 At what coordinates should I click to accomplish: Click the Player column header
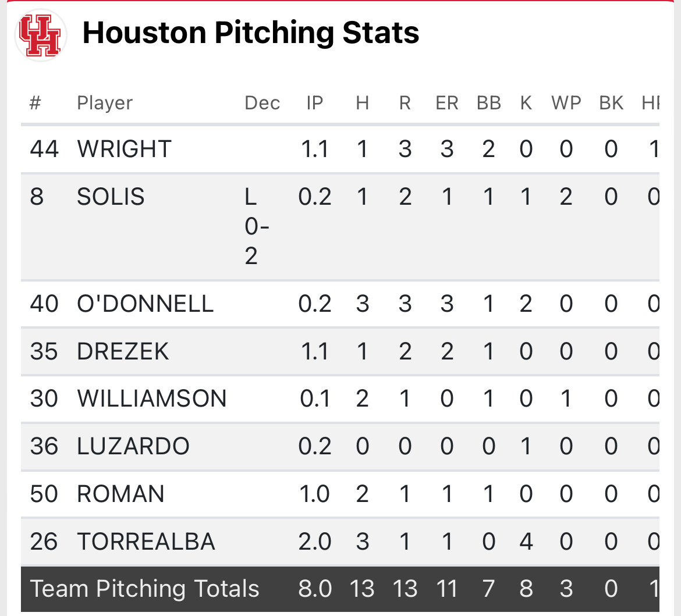[105, 103]
